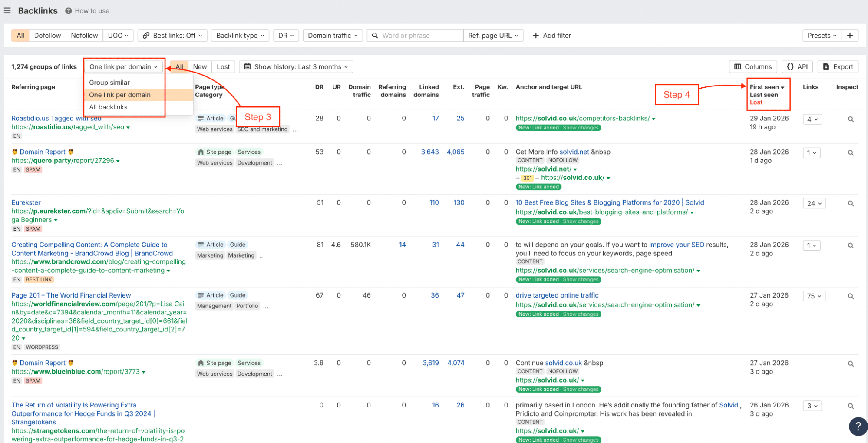
Task: Click the Export button
Action: [x=838, y=67]
